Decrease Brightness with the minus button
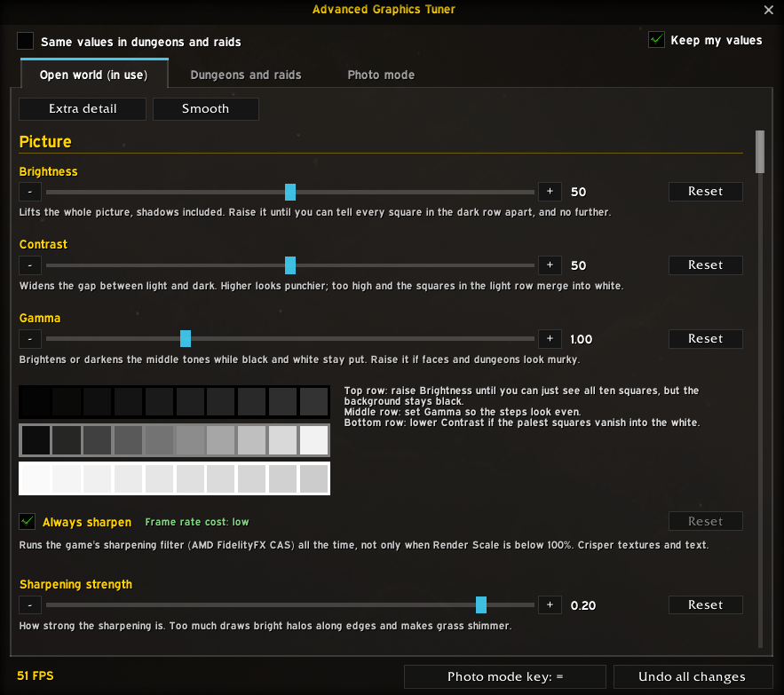 tap(30, 192)
